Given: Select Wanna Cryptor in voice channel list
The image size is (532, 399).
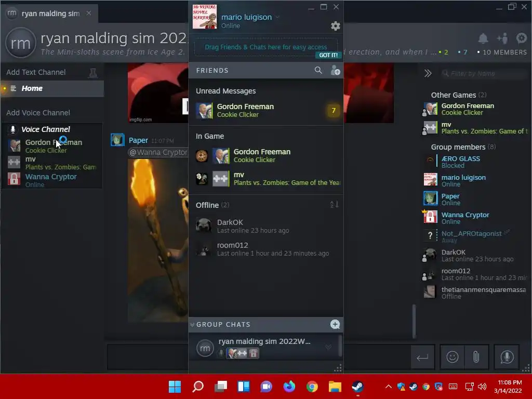Looking at the screenshot, I should 53,180.
